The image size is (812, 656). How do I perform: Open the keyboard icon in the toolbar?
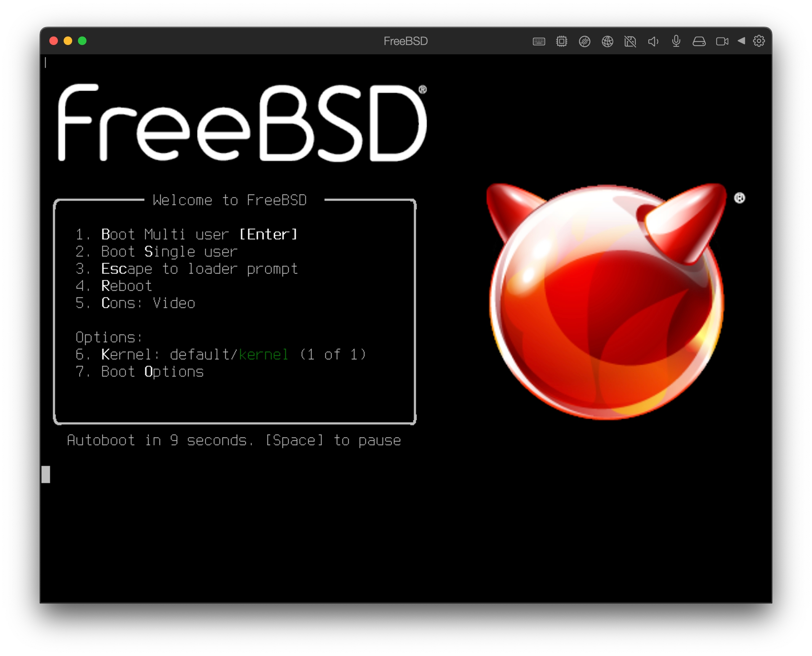click(539, 41)
